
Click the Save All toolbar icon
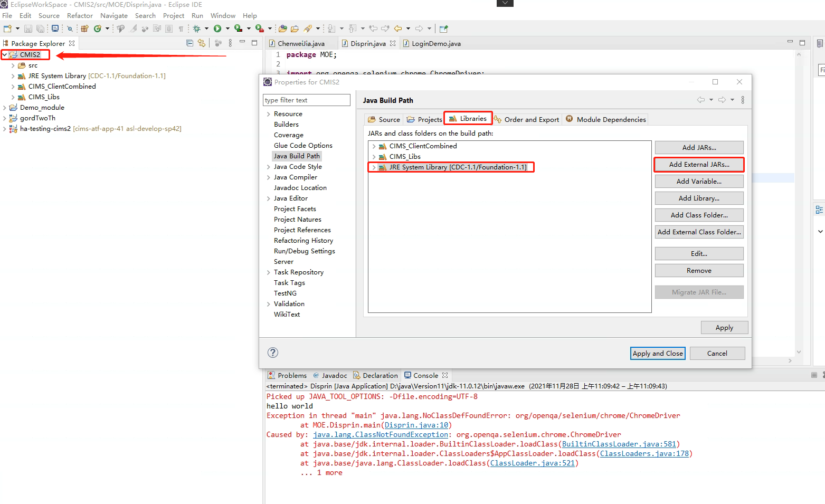pyautogui.click(x=40, y=28)
